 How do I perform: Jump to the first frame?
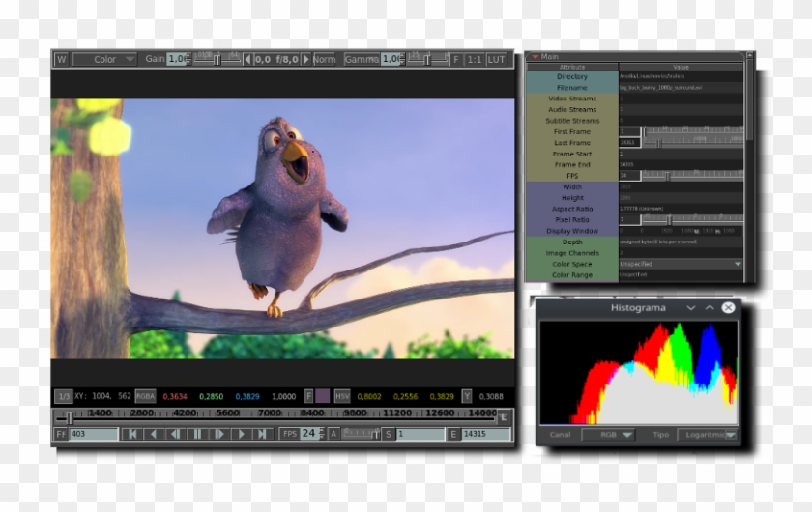(132, 434)
